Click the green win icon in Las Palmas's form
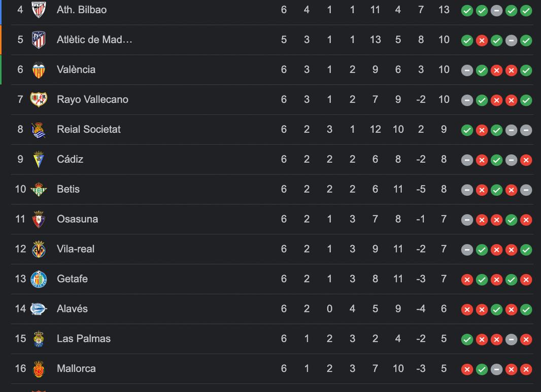 [x=467, y=340]
